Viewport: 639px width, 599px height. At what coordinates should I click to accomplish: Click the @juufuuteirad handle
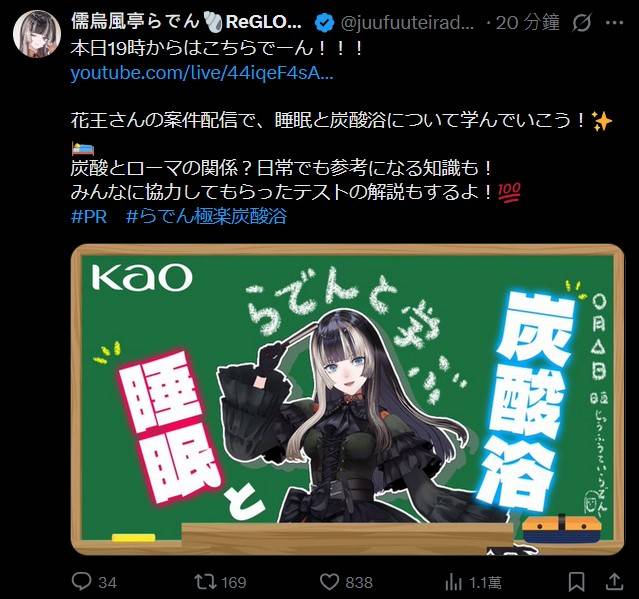click(407, 23)
